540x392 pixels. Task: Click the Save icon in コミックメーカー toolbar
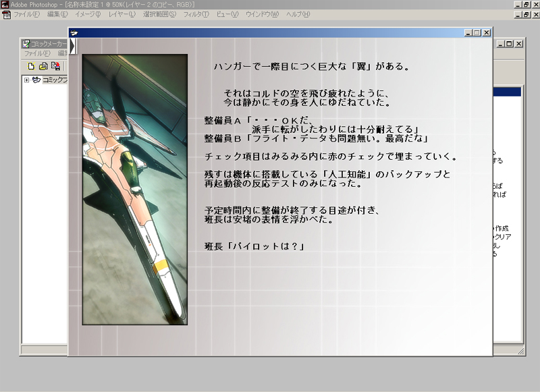55,66
